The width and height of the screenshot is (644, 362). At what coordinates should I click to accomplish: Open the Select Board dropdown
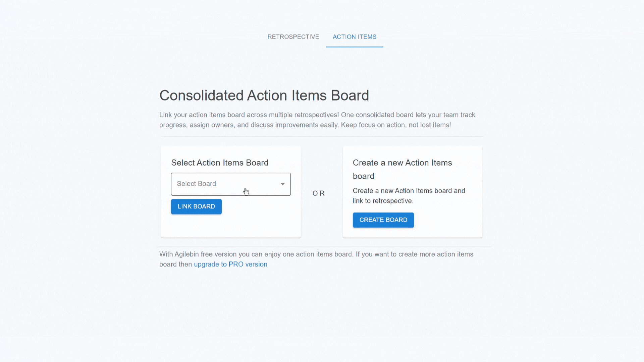click(231, 184)
